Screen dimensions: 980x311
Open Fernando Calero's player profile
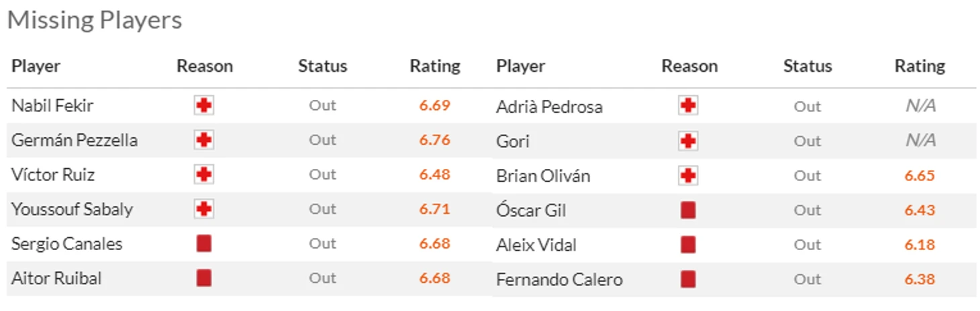(x=559, y=279)
